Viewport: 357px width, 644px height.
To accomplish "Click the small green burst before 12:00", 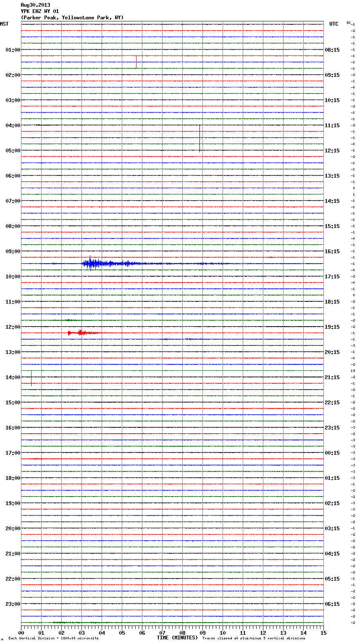I will [71, 320].
